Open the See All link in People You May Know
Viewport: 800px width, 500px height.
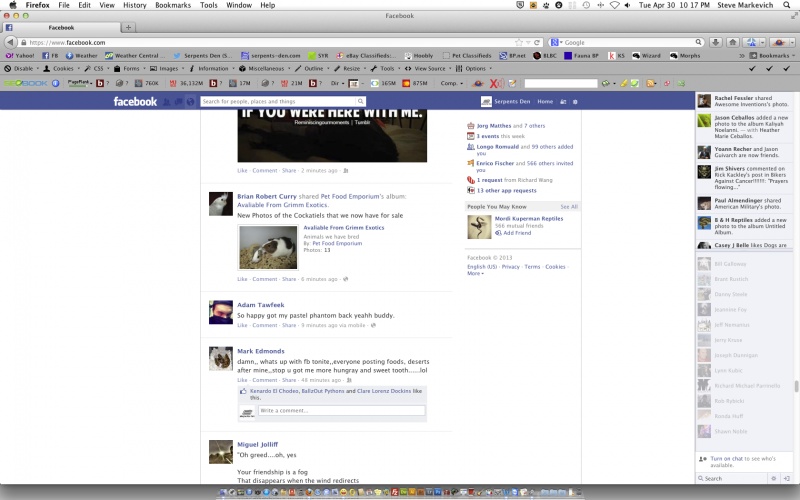coord(569,207)
